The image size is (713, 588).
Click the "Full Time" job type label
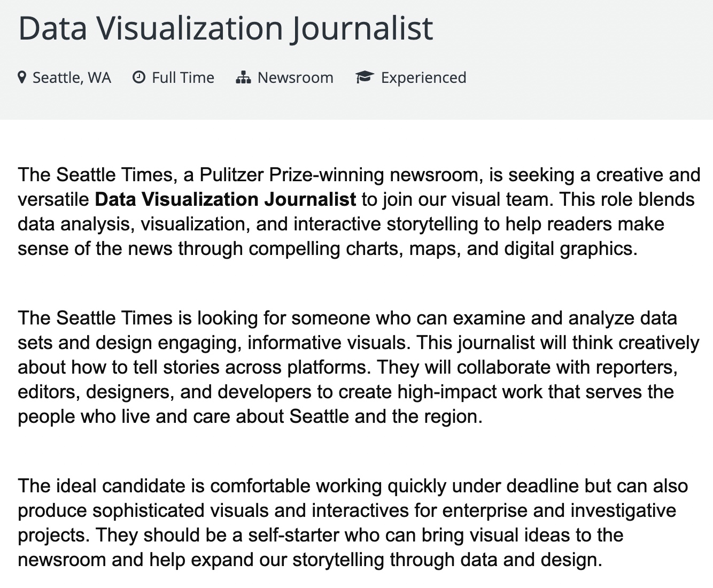click(183, 78)
